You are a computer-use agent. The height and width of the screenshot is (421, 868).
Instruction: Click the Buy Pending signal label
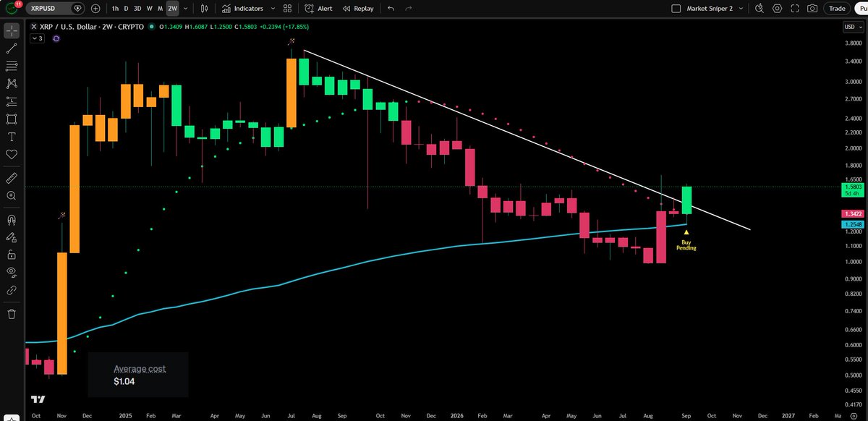(686, 245)
